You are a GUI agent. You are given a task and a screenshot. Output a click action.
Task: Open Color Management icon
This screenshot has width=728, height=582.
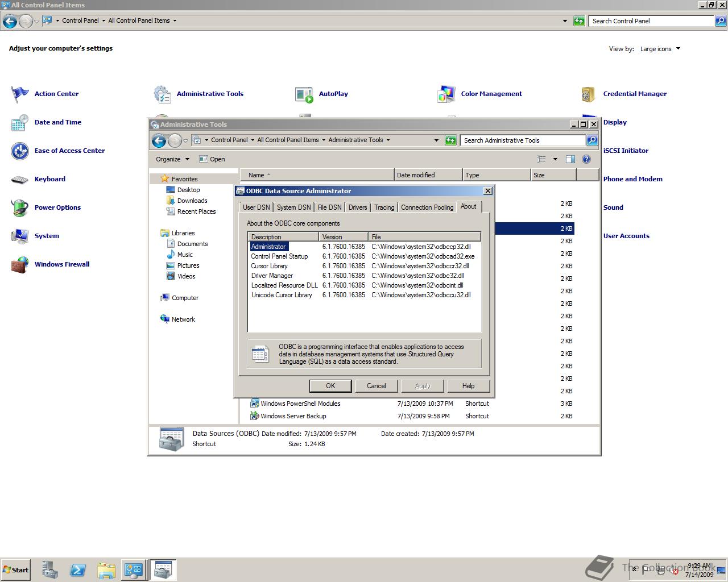(x=446, y=94)
